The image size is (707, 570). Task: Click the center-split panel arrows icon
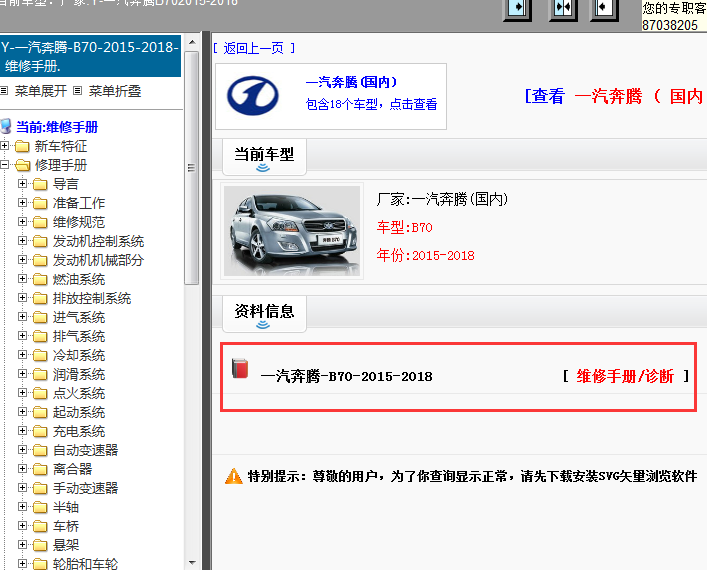(563, 9)
